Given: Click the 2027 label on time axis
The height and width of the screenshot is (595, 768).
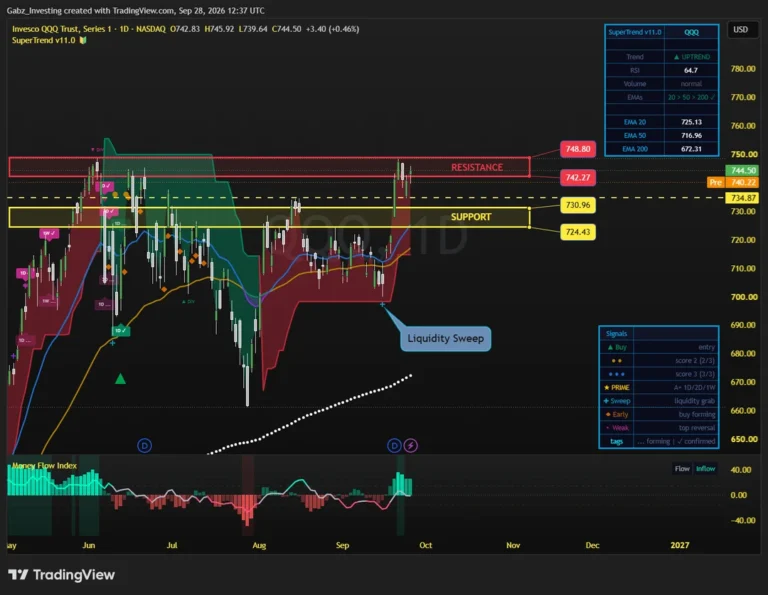Looking at the screenshot, I should click(x=680, y=545).
